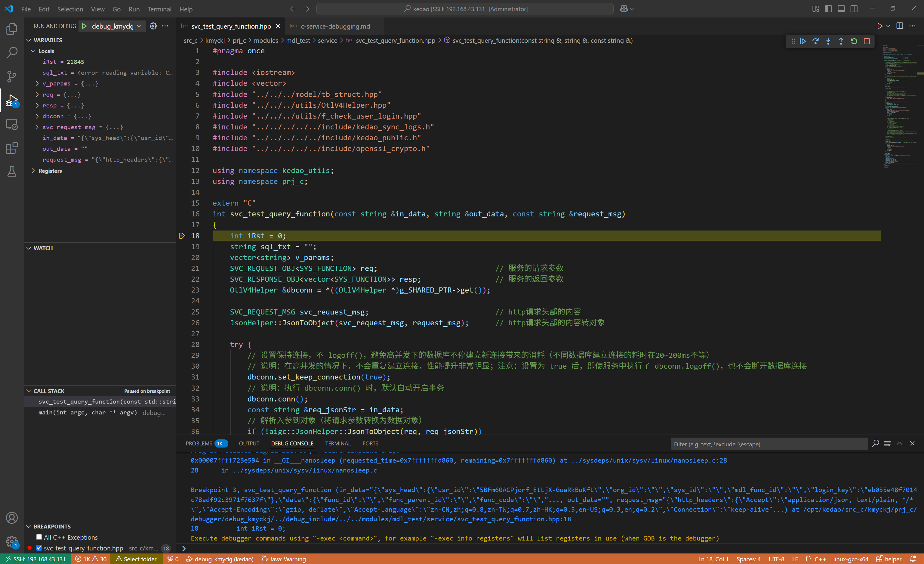
Task: Open editor more actions menu
Action: coord(912,26)
